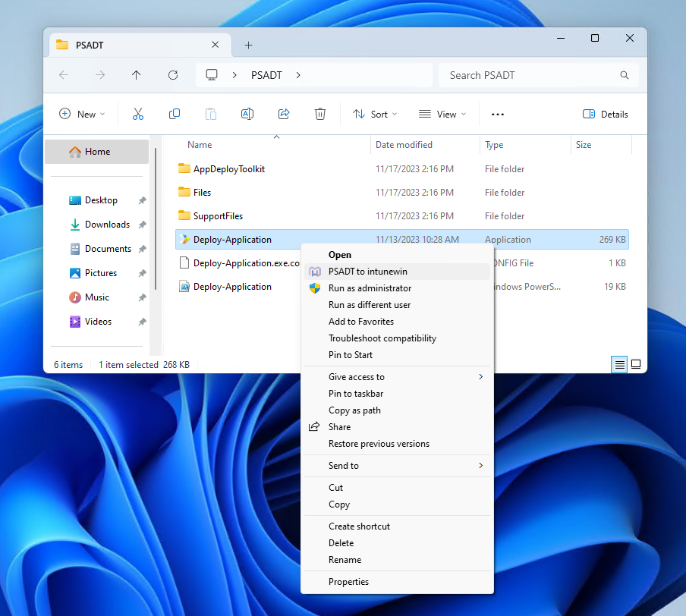Choose Share in context menu

(397, 427)
